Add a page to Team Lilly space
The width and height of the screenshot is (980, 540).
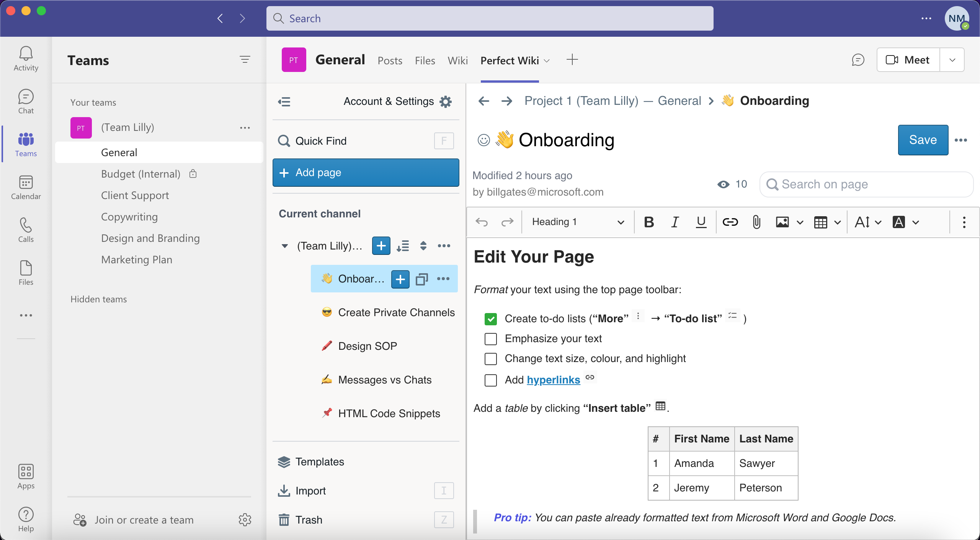(381, 246)
